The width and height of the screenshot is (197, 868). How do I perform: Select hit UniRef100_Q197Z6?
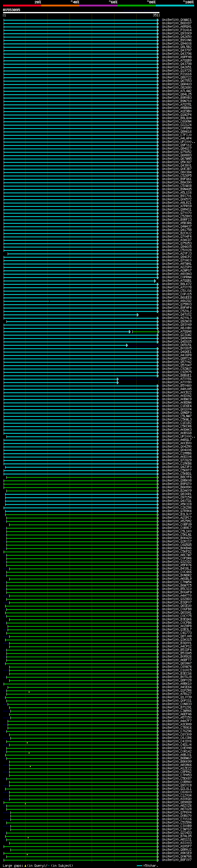(176, 71)
